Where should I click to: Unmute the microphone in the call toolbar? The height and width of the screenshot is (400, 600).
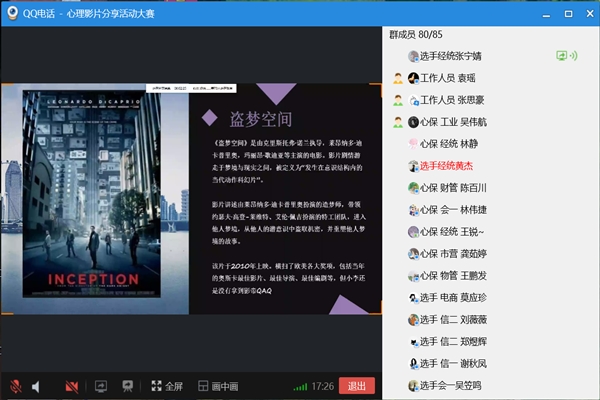(x=16, y=387)
